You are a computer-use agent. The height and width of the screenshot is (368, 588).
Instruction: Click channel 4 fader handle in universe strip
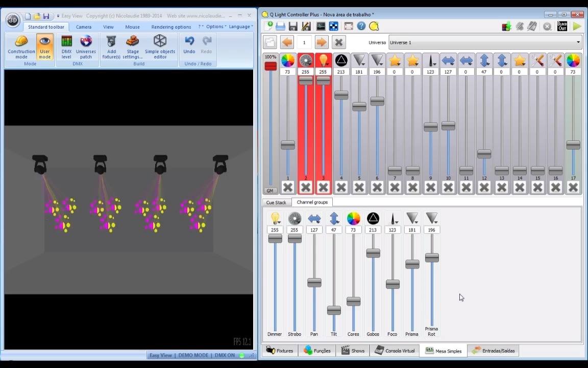341,95
